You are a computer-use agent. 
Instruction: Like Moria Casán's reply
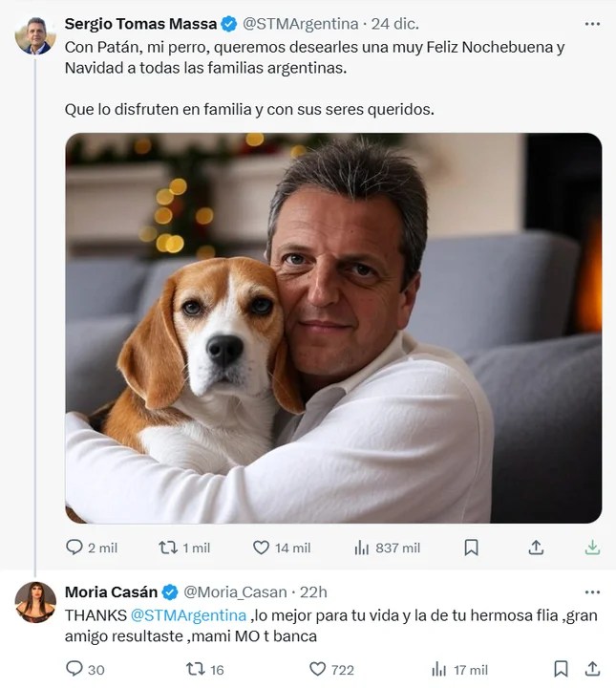[318, 669]
